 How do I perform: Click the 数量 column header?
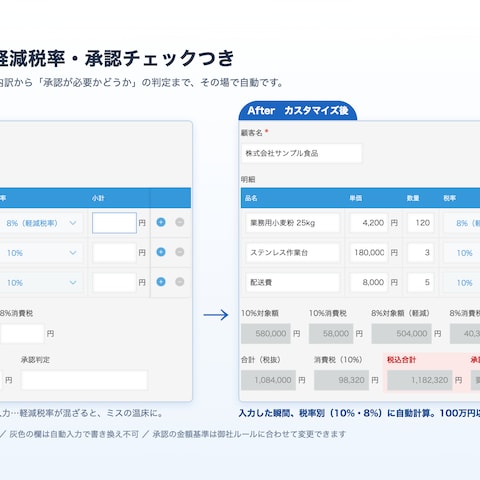(413, 198)
